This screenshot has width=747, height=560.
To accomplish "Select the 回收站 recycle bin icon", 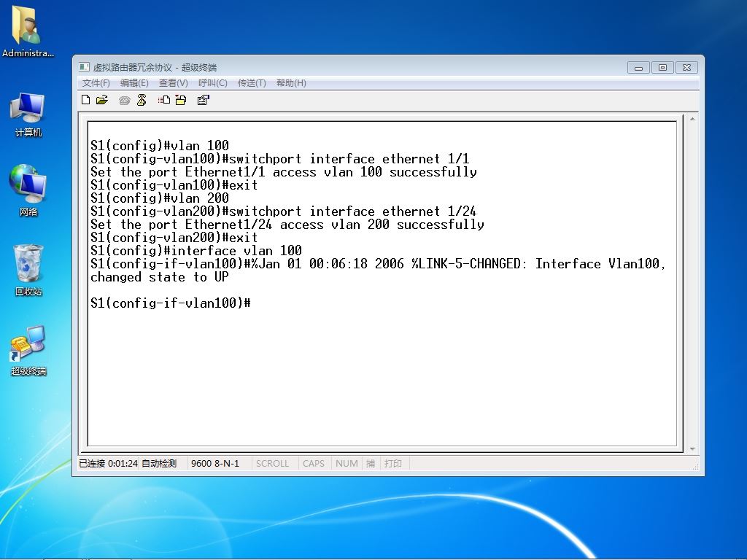I will [28, 270].
